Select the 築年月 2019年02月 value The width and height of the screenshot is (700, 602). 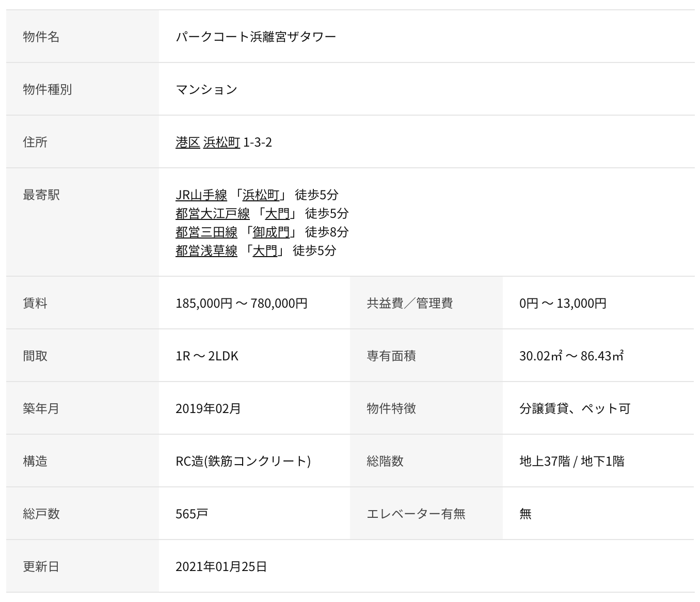[209, 409]
